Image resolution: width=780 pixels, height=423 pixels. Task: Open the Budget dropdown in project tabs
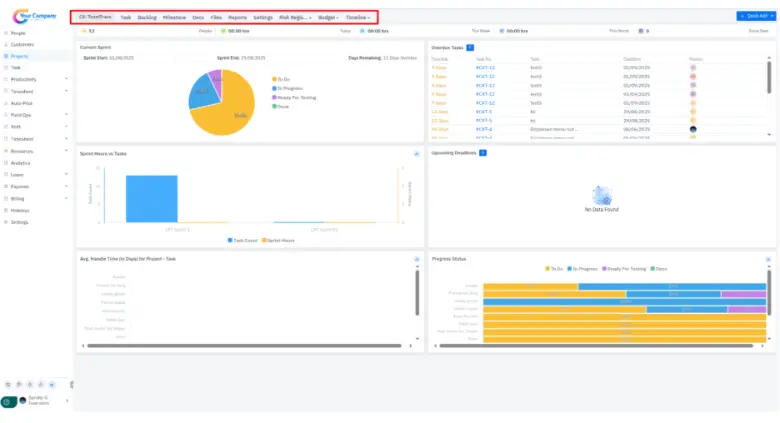point(329,18)
